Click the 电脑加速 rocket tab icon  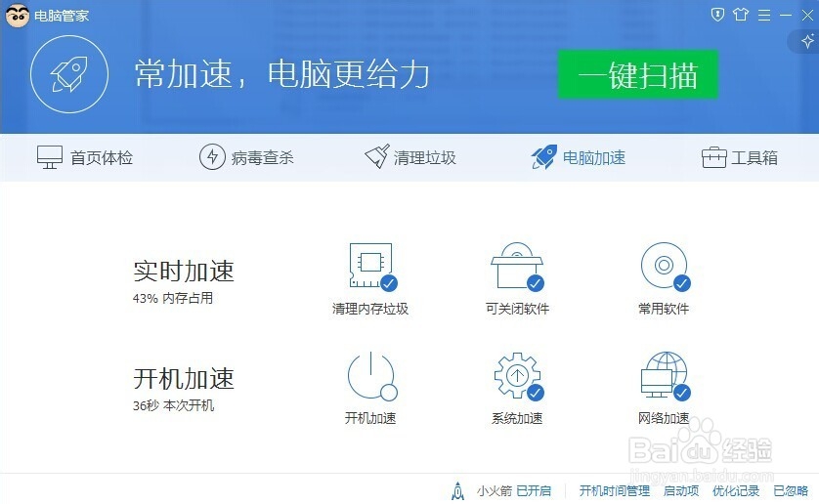coord(543,156)
